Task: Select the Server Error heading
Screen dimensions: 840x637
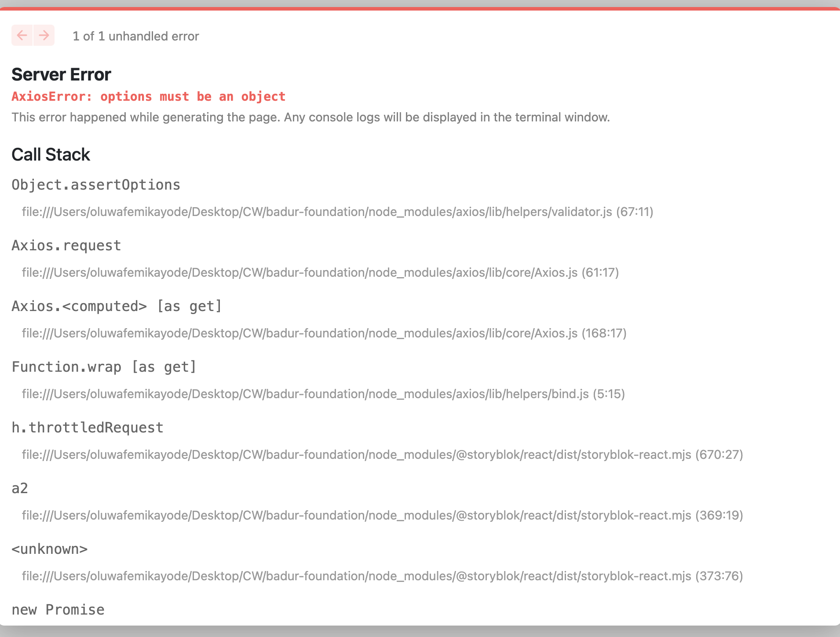Action: pos(61,74)
